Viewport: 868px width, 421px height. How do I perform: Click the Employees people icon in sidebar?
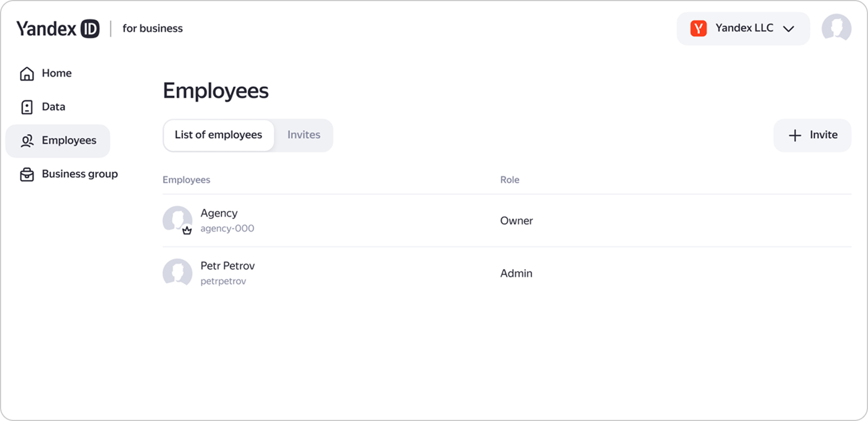click(26, 141)
